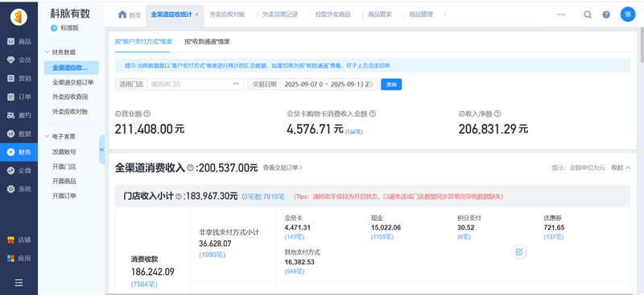Collapse section using 收起 toggle
The height and width of the screenshot is (295, 644).
click(x=621, y=168)
